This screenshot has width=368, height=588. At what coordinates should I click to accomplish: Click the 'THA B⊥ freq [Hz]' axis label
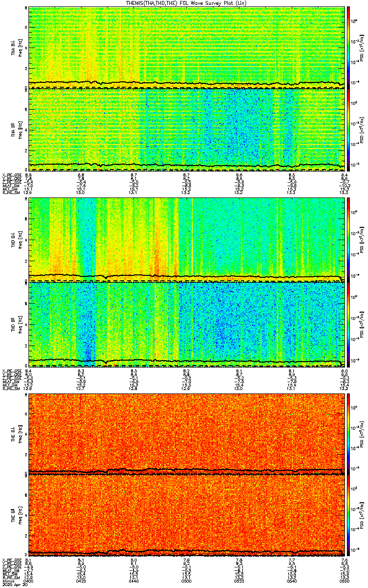coord(16,47)
